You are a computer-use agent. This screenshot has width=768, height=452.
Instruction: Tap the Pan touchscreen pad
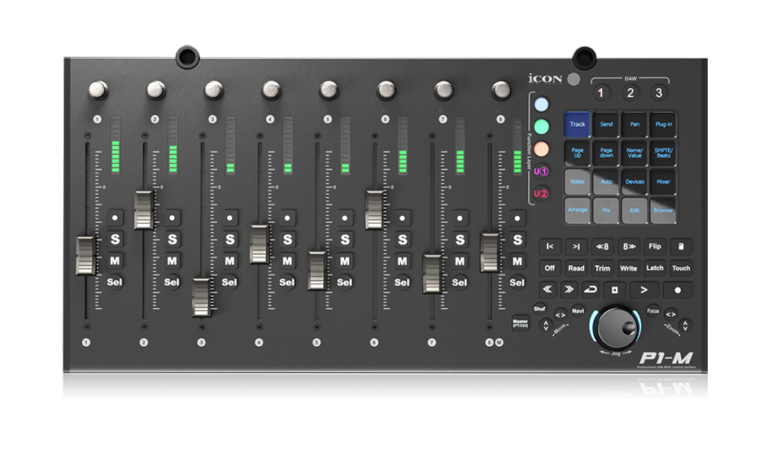coord(635,124)
